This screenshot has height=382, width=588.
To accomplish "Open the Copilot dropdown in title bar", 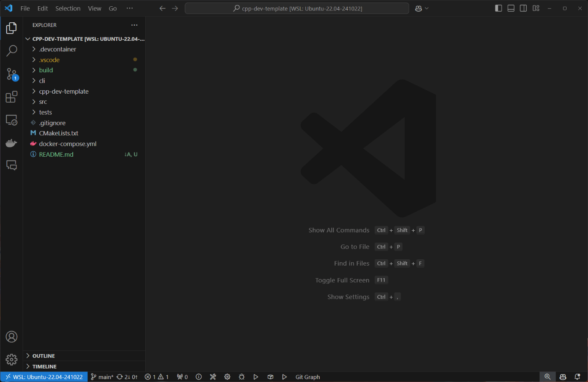I will point(422,8).
